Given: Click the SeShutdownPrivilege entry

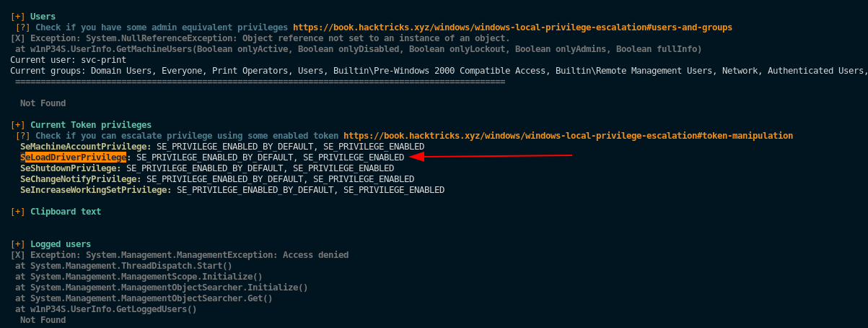Looking at the screenshot, I should coord(70,168).
